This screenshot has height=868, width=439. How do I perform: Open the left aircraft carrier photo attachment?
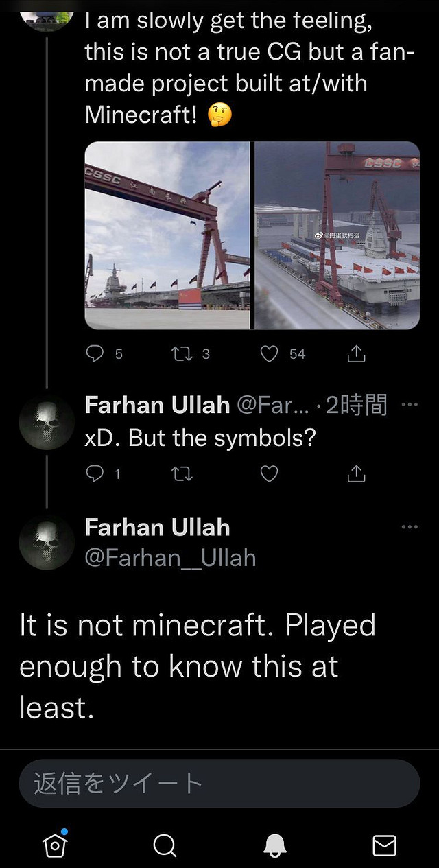(168, 233)
